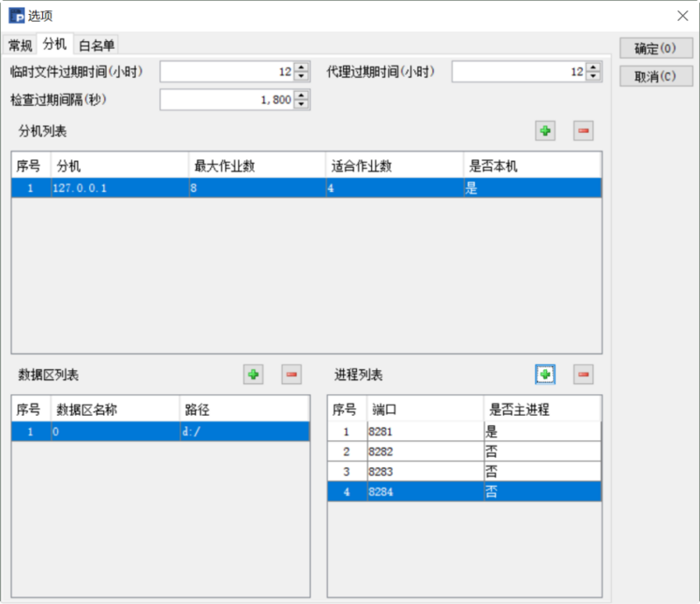
Task: Select data area path d:/ cell
Action: pyautogui.click(x=245, y=432)
